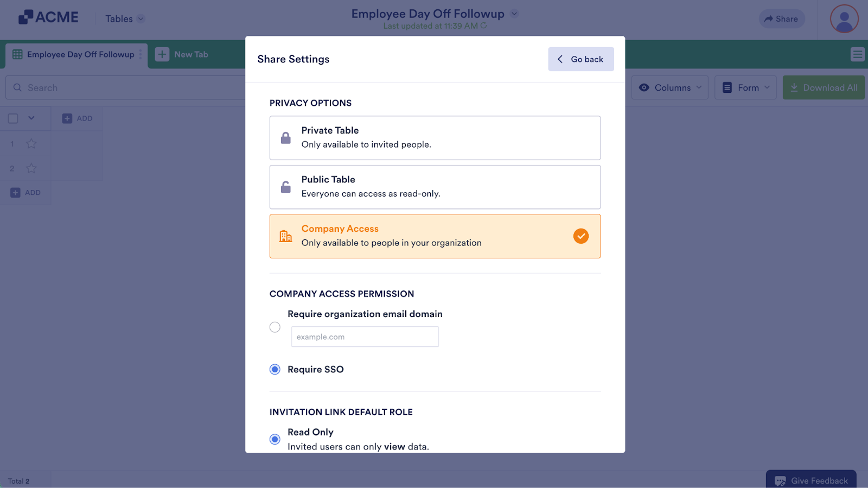Expand the Tables dropdown
This screenshot has height=488, width=868.
(125, 19)
